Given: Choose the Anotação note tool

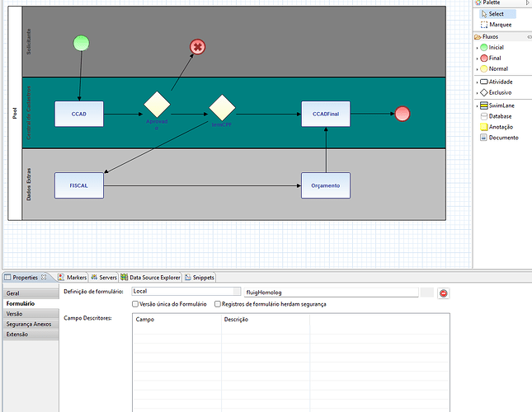Looking at the screenshot, I should pos(501,127).
